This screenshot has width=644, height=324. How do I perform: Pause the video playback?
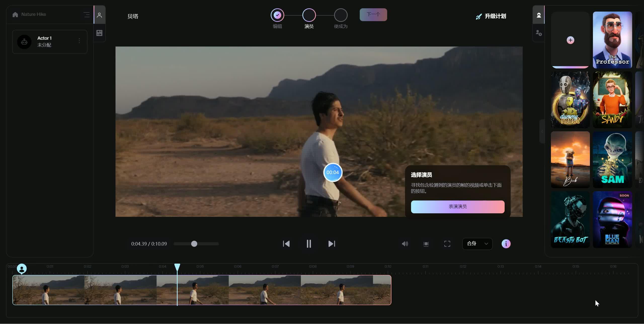tap(309, 244)
